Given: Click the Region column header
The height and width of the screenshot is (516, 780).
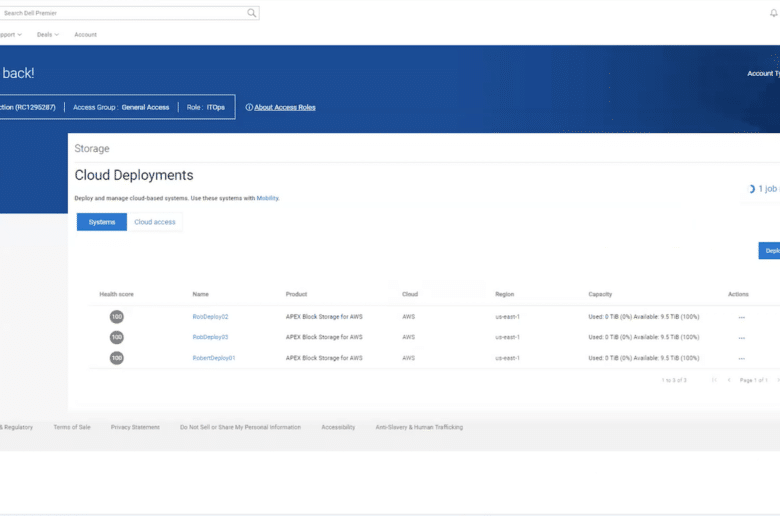Looking at the screenshot, I should (504, 294).
